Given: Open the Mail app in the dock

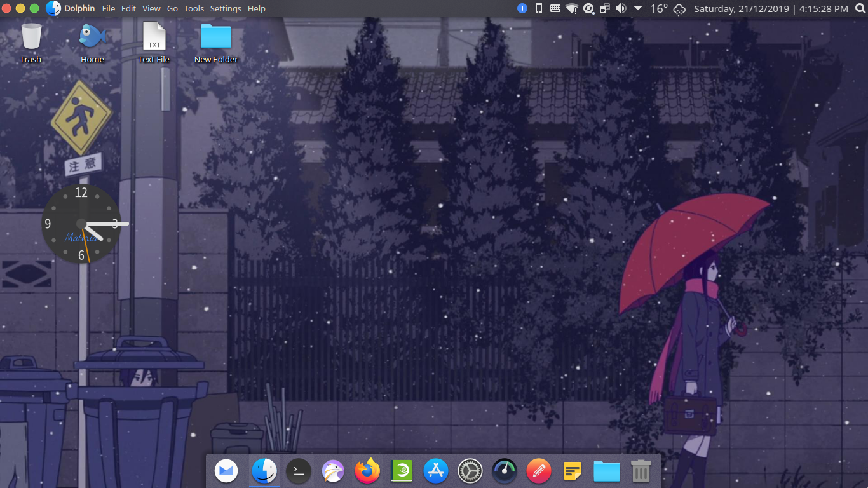Looking at the screenshot, I should tap(226, 471).
